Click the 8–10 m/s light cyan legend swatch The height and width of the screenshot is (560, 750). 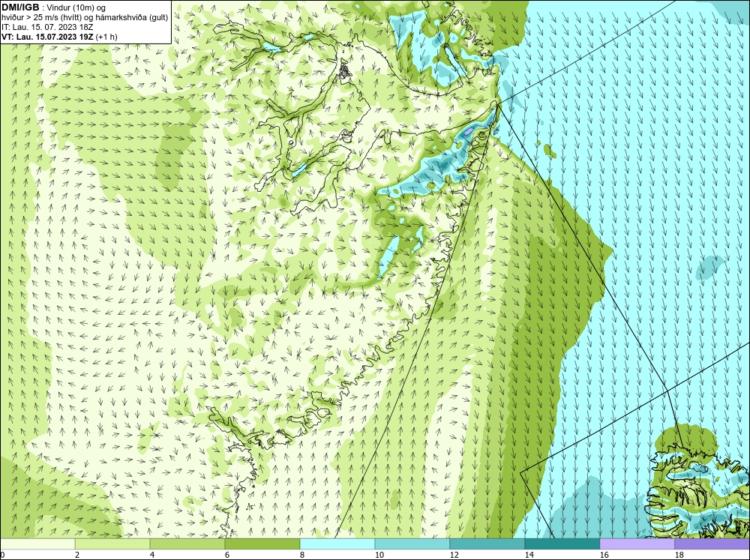tap(337, 544)
